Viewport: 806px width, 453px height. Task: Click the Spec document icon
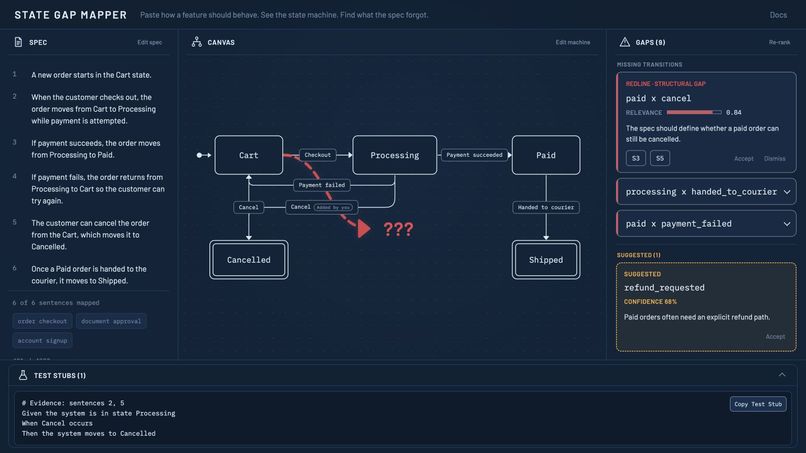(19, 42)
